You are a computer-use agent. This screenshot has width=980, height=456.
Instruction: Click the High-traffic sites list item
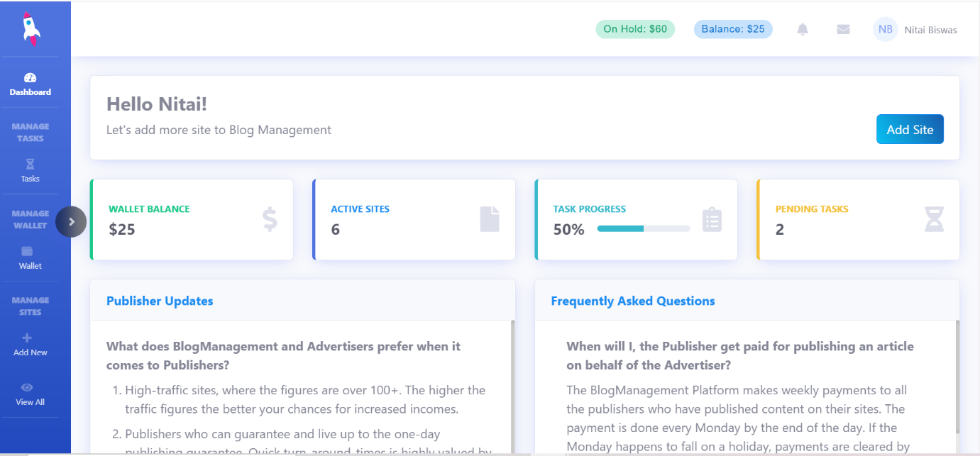coord(305,399)
